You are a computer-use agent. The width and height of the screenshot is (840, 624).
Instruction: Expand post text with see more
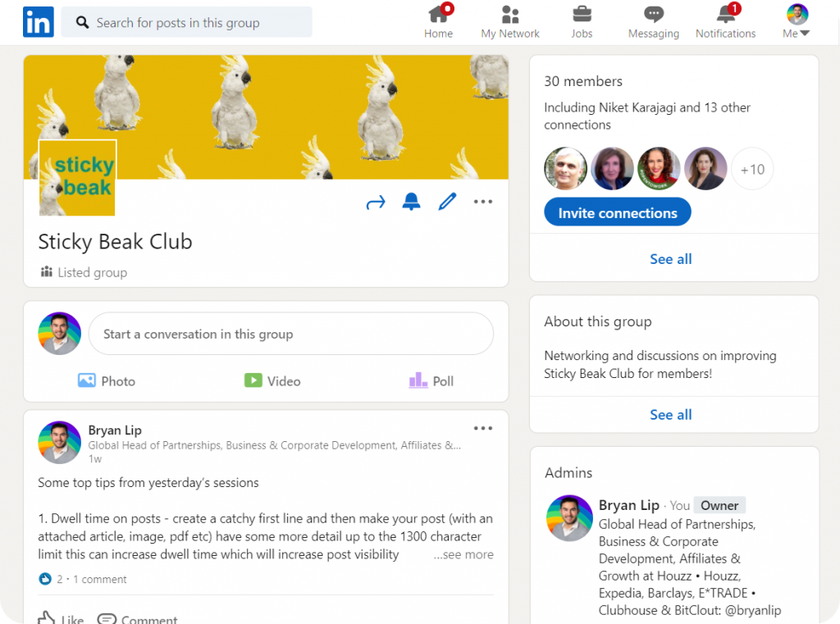point(463,554)
